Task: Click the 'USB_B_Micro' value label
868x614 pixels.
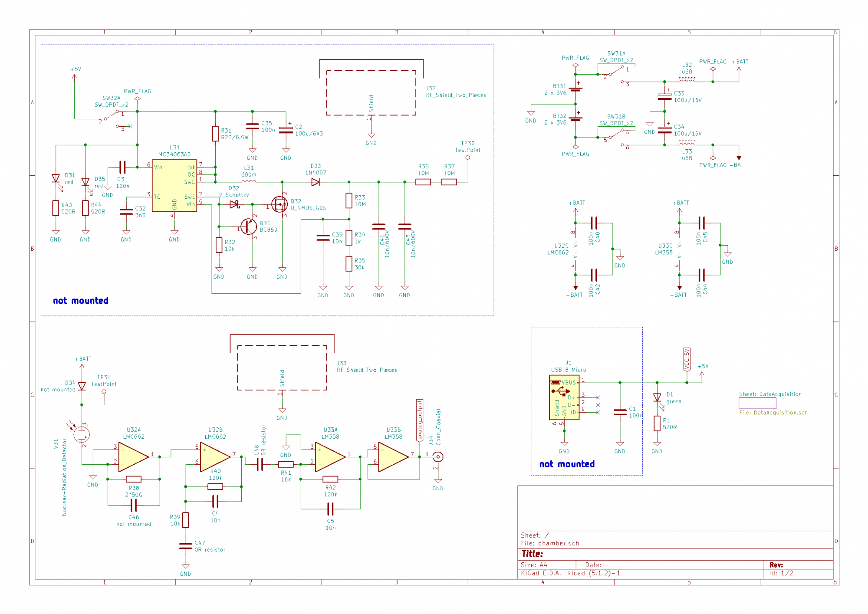Action: (569, 370)
